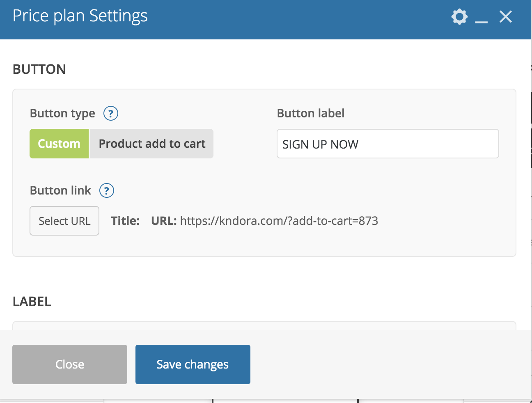Select Product add to cart type
Screen dimensions: 532x403
click(x=152, y=144)
